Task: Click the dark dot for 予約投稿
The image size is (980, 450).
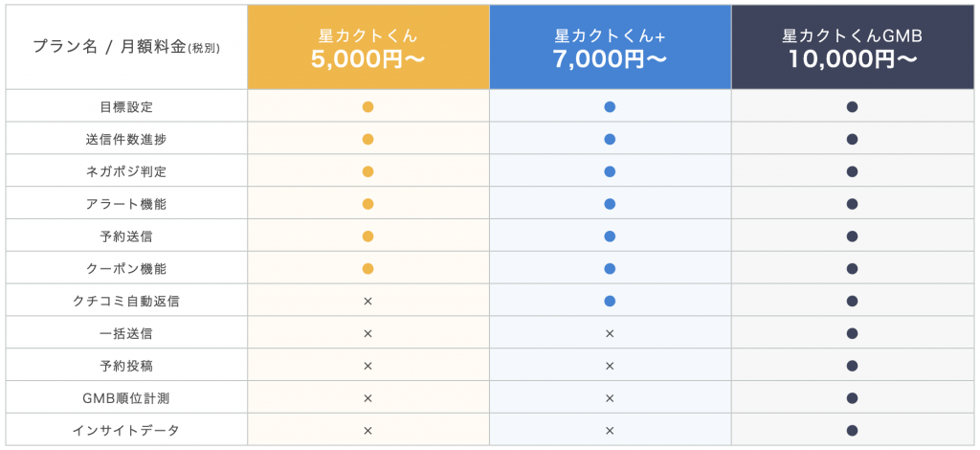Action: pos(852,366)
